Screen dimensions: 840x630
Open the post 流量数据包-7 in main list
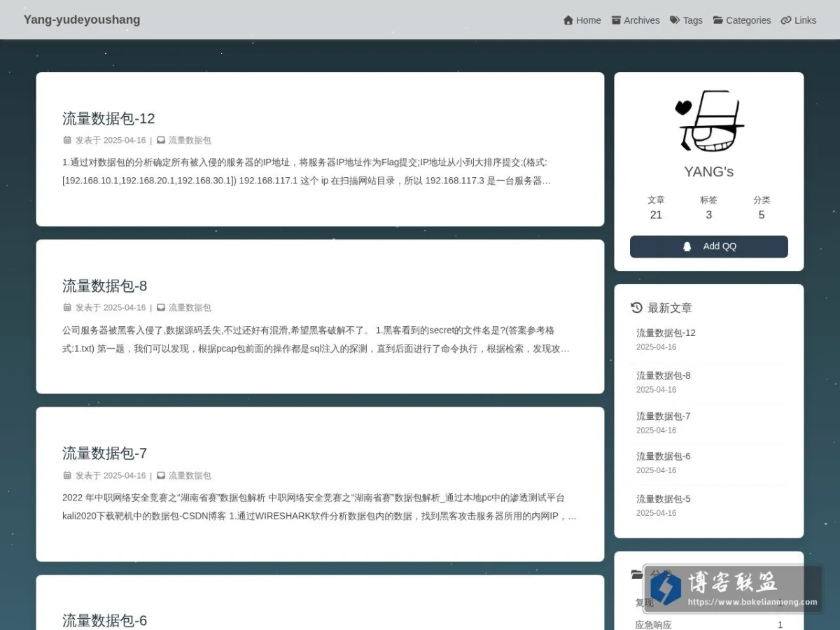[104, 453]
